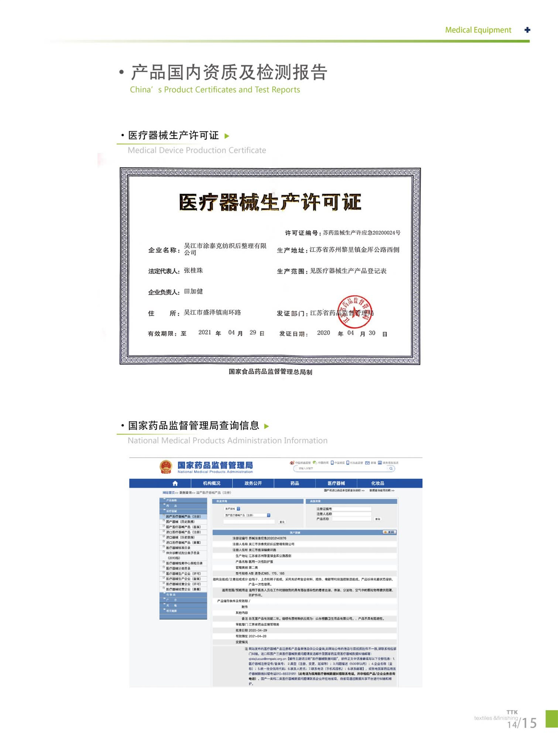Click the advanced search 查询 button
This screenshot has height=756, width=558.
coord(378,519)
